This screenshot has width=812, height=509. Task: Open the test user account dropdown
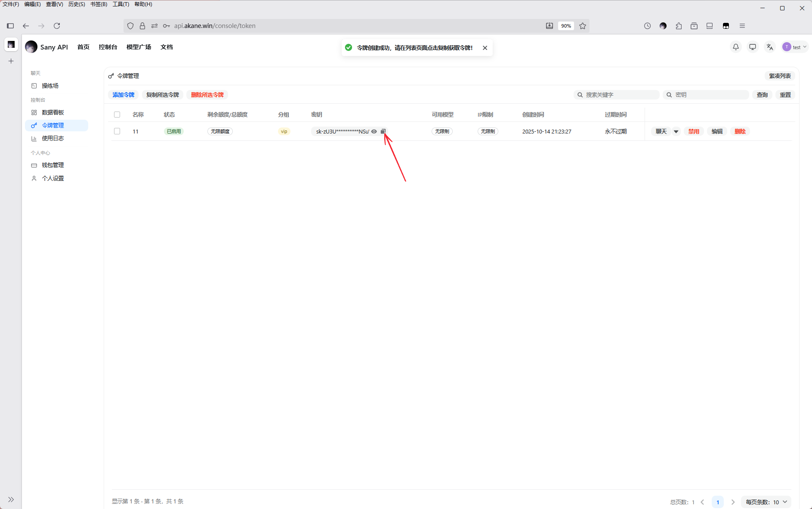pos(794,47)
